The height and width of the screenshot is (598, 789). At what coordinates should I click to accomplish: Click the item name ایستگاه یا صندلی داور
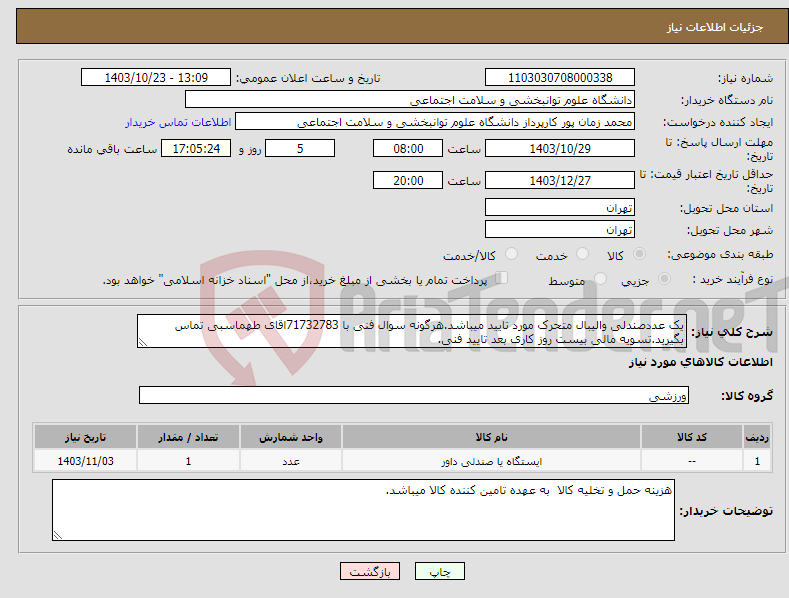(492, 461)
